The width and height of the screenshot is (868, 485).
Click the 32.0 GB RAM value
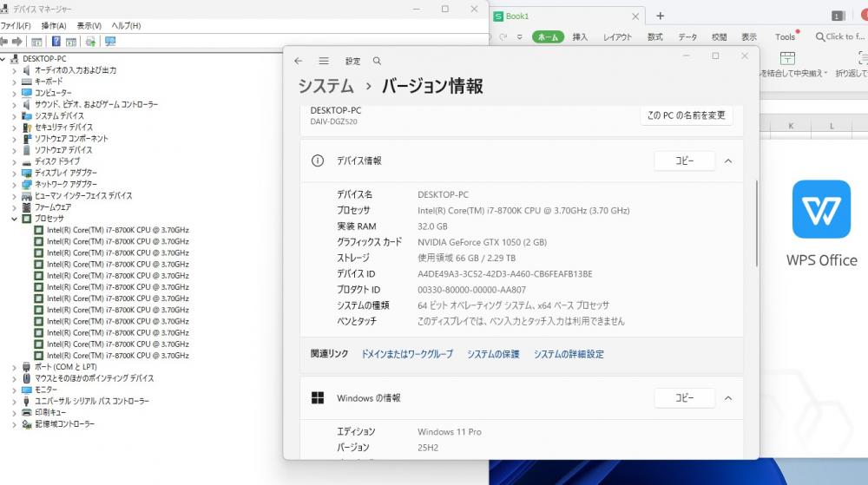click(432, 226)
